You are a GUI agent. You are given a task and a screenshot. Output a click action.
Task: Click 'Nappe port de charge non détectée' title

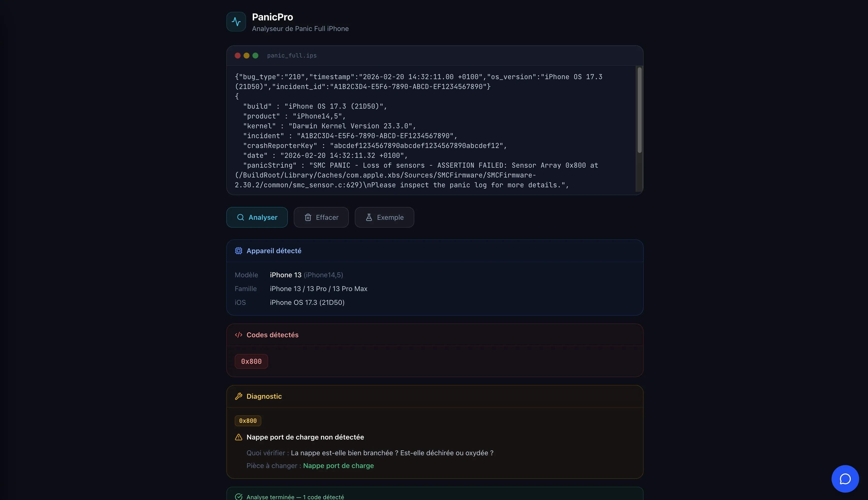(x=305, y=437)
